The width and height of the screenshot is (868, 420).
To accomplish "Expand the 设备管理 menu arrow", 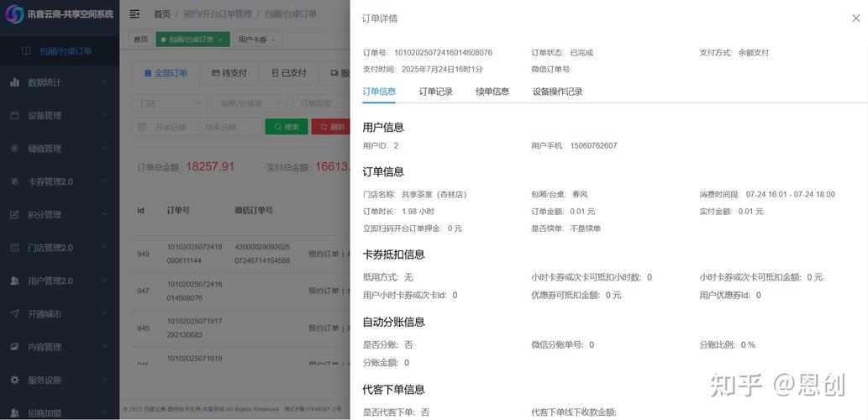I will [x=105, y=116].
